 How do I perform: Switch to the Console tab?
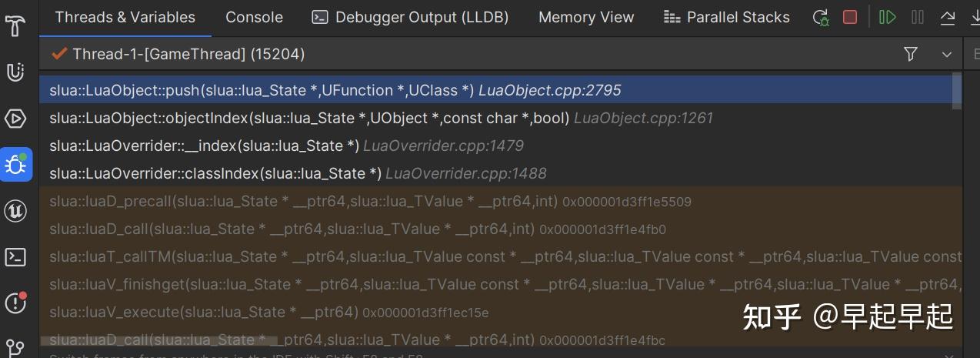(254, 17)
